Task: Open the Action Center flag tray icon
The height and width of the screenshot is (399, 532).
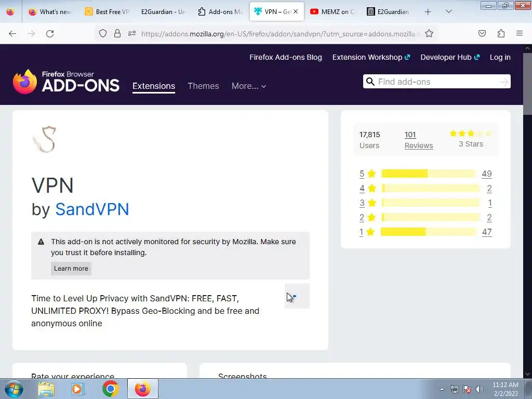Action: tap(467, 389)
